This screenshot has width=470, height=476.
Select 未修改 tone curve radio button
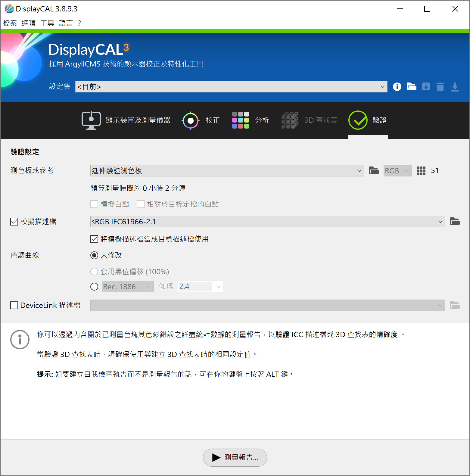coord(94,255)
